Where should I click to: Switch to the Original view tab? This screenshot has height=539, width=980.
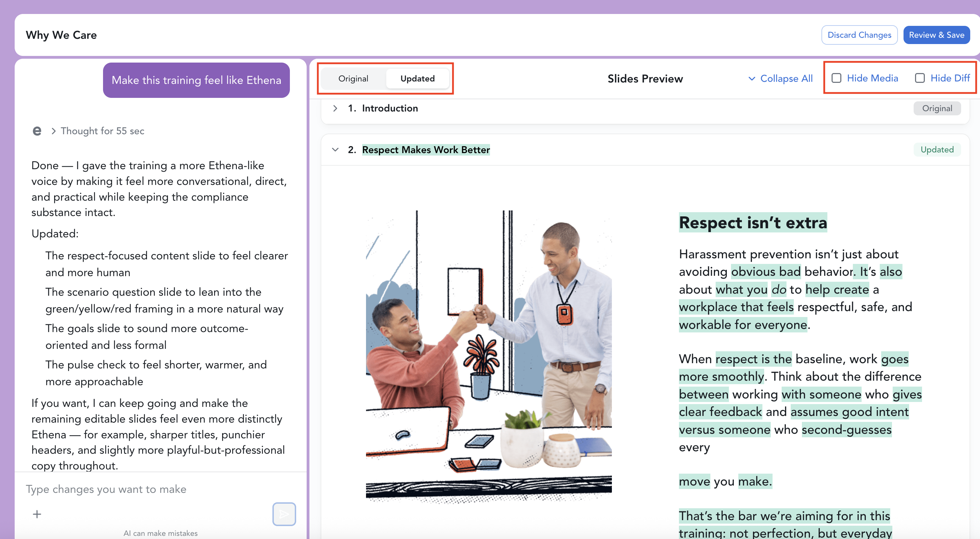pos(353,79)
